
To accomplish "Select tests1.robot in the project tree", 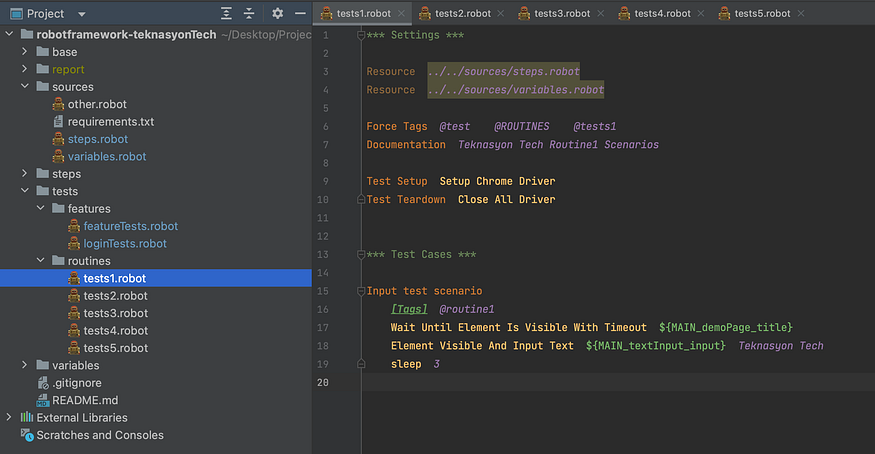I will click(x=114, y=278).
